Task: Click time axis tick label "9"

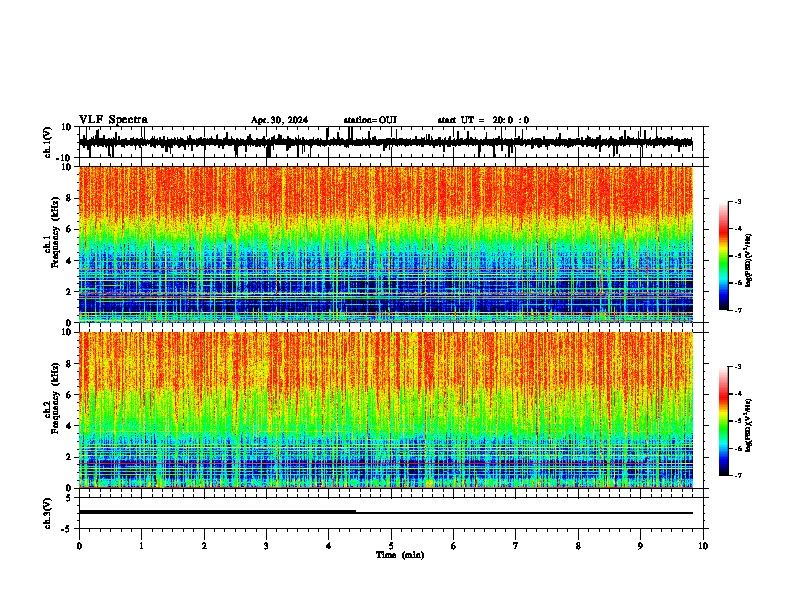Action: click(x=640, y=546)
